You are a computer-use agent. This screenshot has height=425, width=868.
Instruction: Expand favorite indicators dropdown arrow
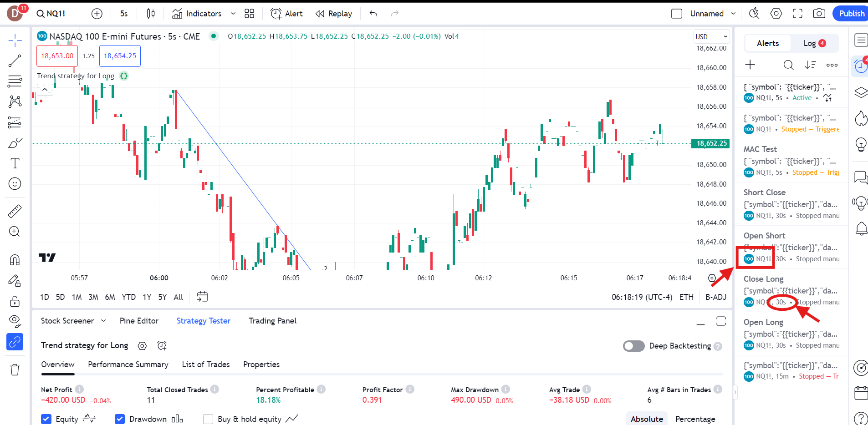(233, 14)
